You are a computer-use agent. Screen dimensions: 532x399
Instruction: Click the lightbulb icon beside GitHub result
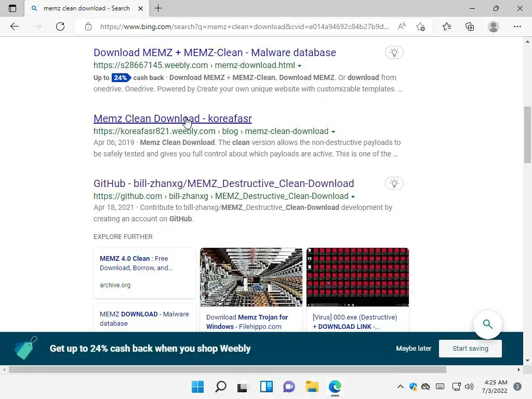point(394,183)
